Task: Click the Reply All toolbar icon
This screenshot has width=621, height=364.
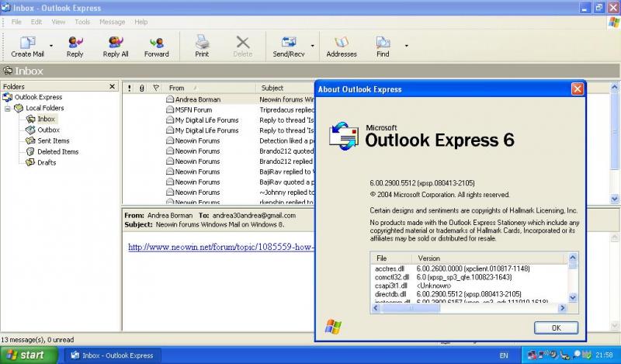Action: 116,47
